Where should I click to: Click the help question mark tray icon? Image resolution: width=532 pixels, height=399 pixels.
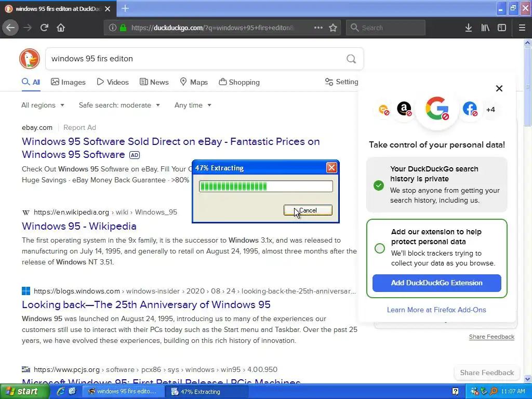coord(455,392)
